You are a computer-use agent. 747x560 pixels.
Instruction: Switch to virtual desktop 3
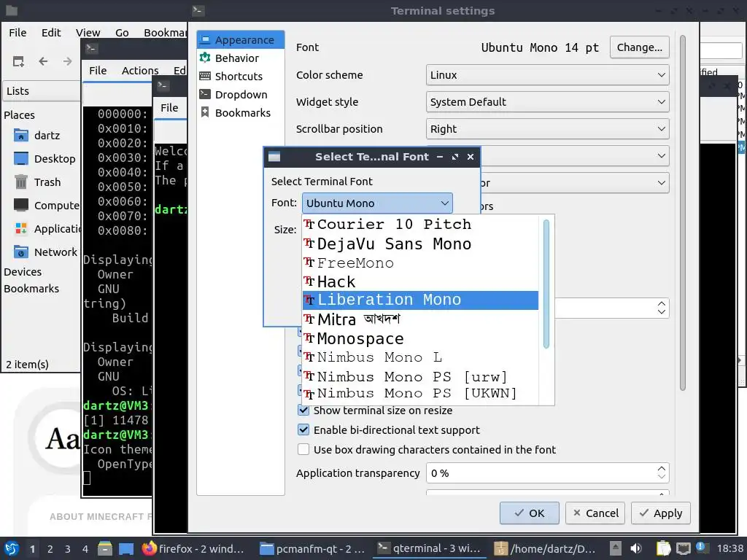pos(67,549)
